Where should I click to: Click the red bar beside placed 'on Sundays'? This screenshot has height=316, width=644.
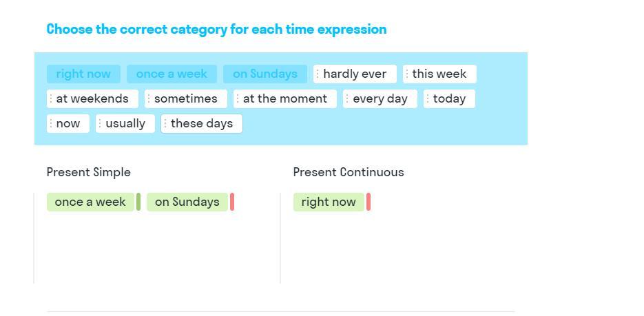(232, 202)
